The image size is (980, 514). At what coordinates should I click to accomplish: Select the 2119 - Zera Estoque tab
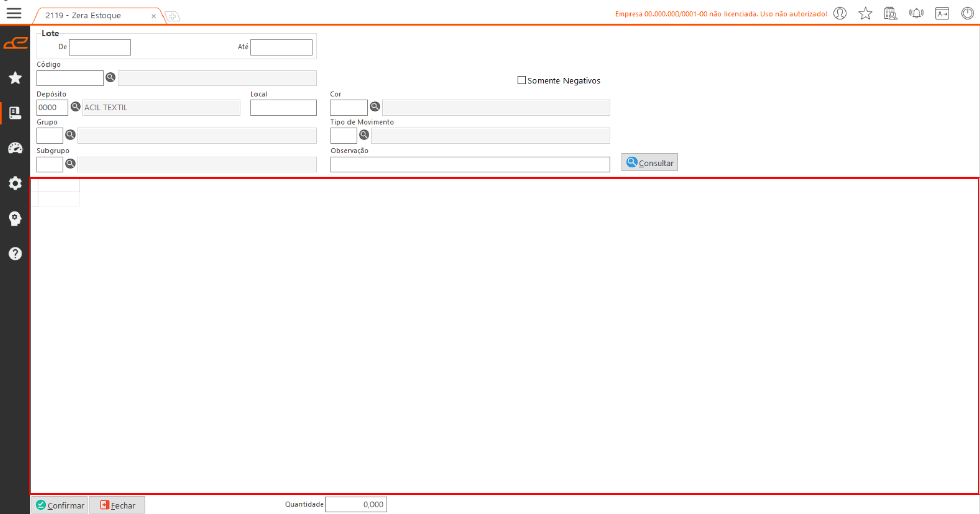[x=83, y=16]
